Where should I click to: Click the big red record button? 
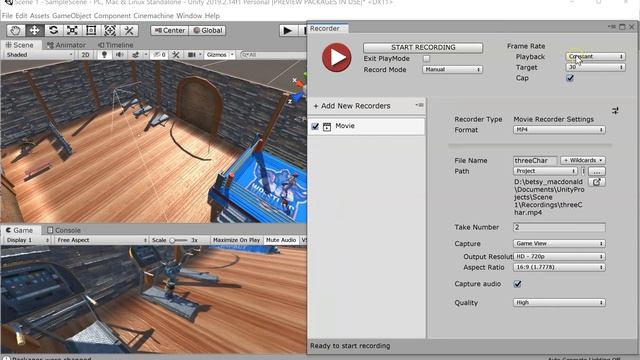coord(337,58)
